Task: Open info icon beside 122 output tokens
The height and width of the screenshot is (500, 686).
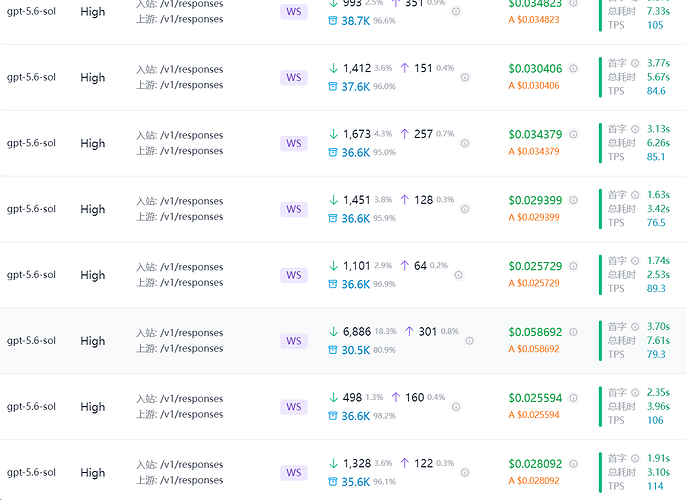Action: click(x=465, y=472)
